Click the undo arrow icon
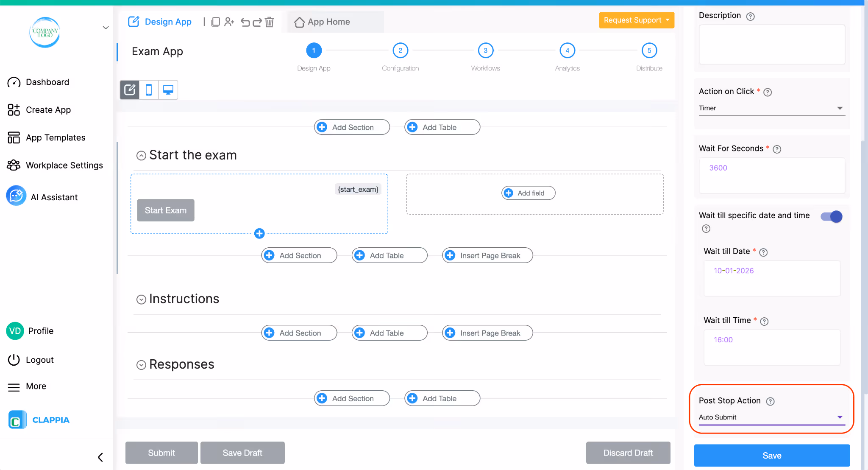The height and width of the screenshot is (470, 868). pos(245,22)
